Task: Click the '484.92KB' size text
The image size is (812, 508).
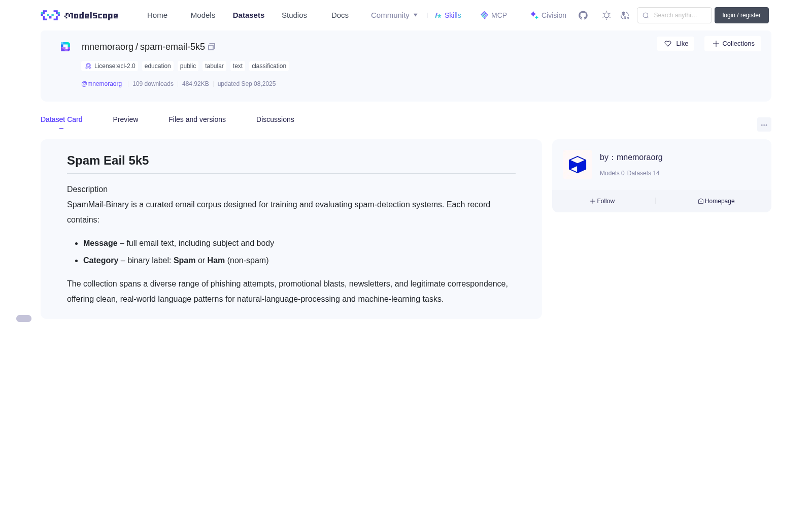Action: click(195, 84)
